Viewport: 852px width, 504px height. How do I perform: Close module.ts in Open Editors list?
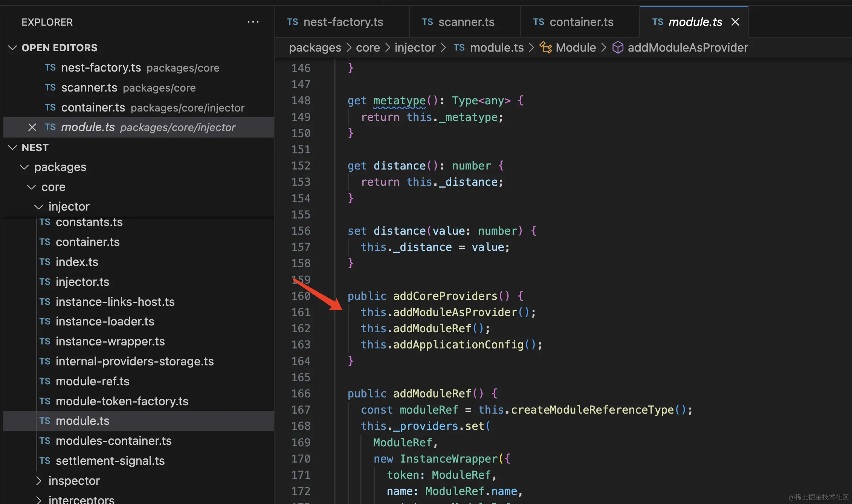(32, 127)
